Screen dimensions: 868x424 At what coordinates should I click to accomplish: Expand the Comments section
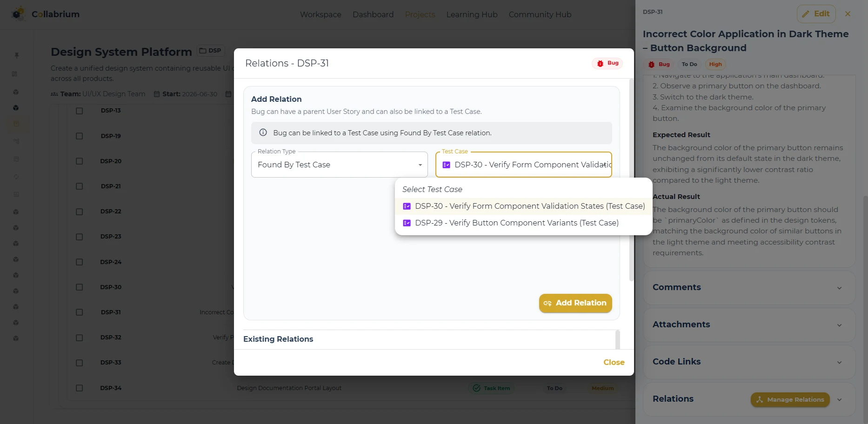[x=749, y=288]
